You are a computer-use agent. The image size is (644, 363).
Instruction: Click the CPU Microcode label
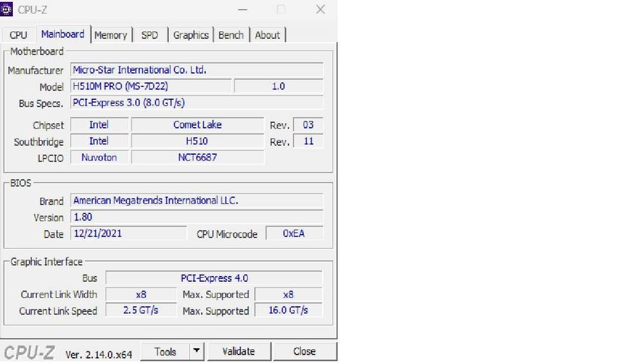click(227, 234)
